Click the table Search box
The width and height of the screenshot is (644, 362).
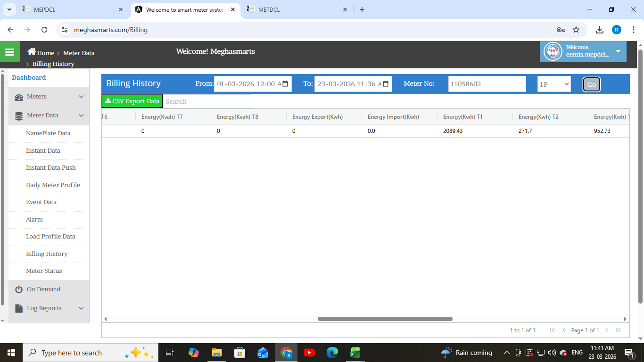coord(207,101)
